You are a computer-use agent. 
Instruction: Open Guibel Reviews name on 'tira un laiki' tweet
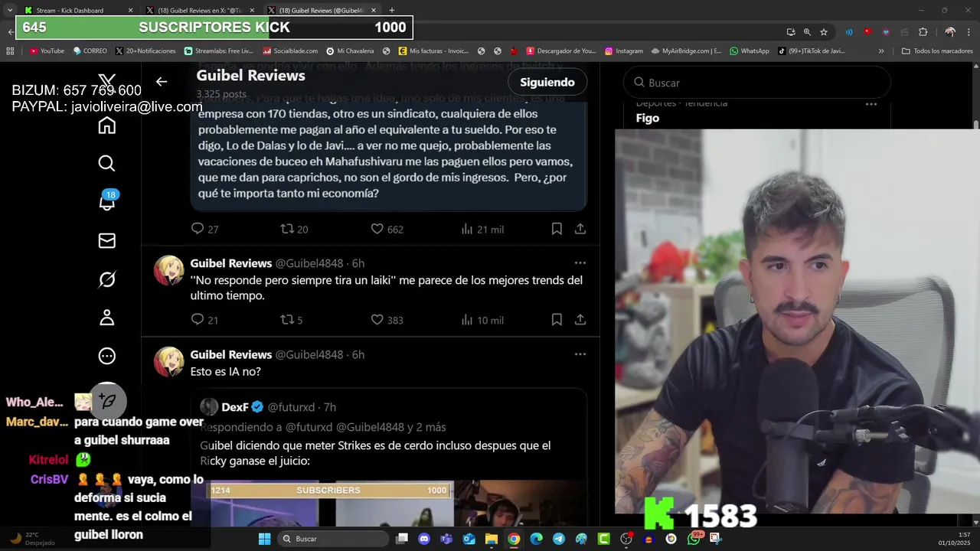tap(231, 263)
